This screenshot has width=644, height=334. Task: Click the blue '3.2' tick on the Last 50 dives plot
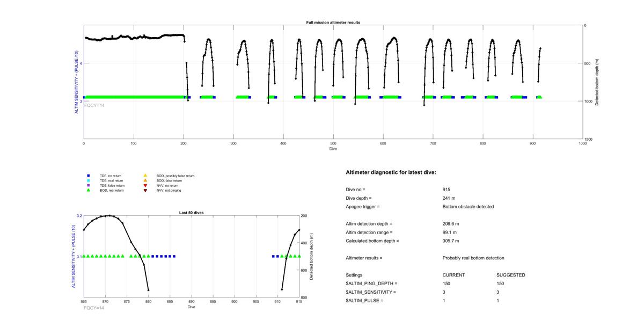click(x=79, y=216)
